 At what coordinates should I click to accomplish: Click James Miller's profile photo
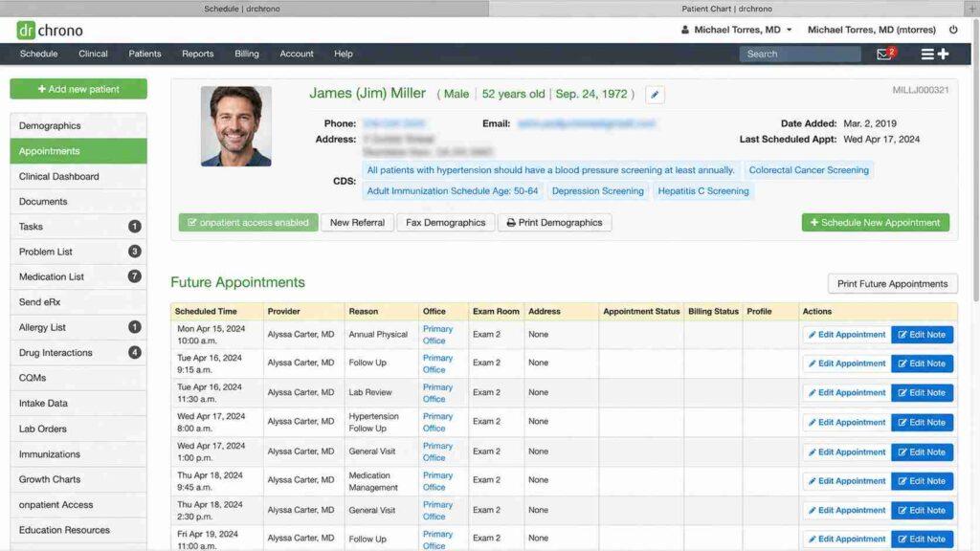coord(236,126)
